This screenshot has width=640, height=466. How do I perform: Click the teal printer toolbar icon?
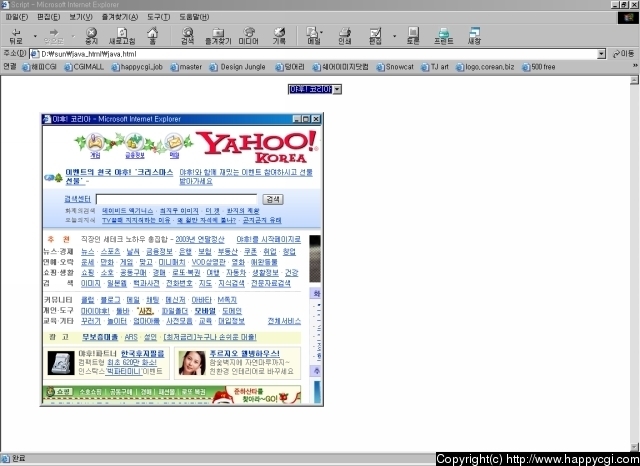click(x=444, y=36)
